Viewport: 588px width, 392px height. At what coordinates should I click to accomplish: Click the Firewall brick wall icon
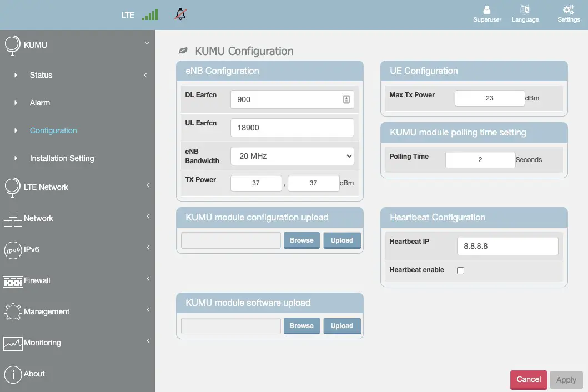(13, 281)
